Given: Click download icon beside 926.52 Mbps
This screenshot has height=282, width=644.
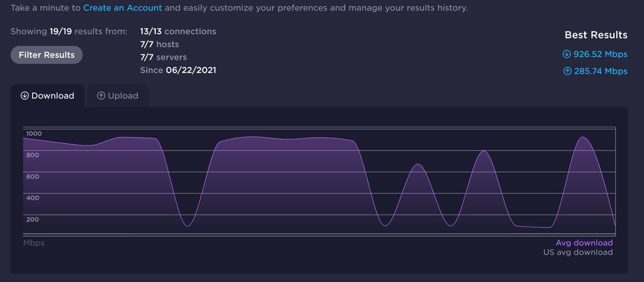Looking at the screenshot, I should 567,54.
